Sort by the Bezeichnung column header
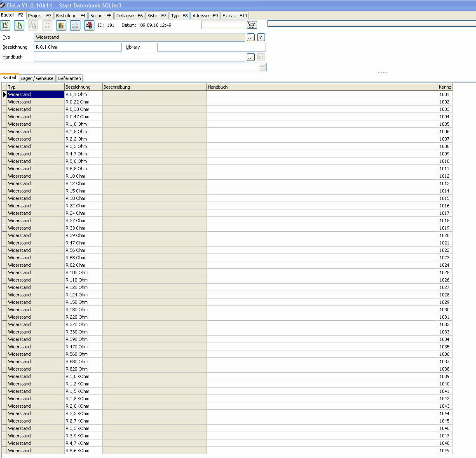The height and width of the screenshot is (458, 476). [84, 87]
